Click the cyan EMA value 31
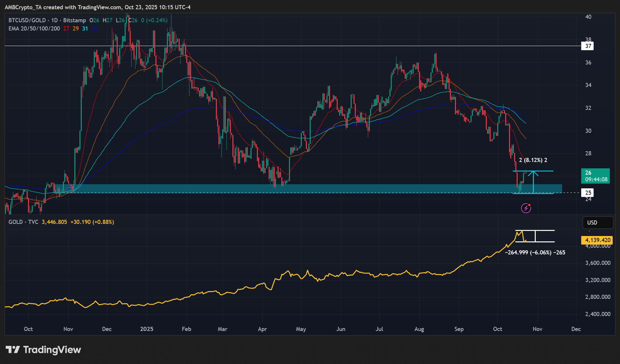The width and height of the screenshot is (620, 364). point(85,29)
